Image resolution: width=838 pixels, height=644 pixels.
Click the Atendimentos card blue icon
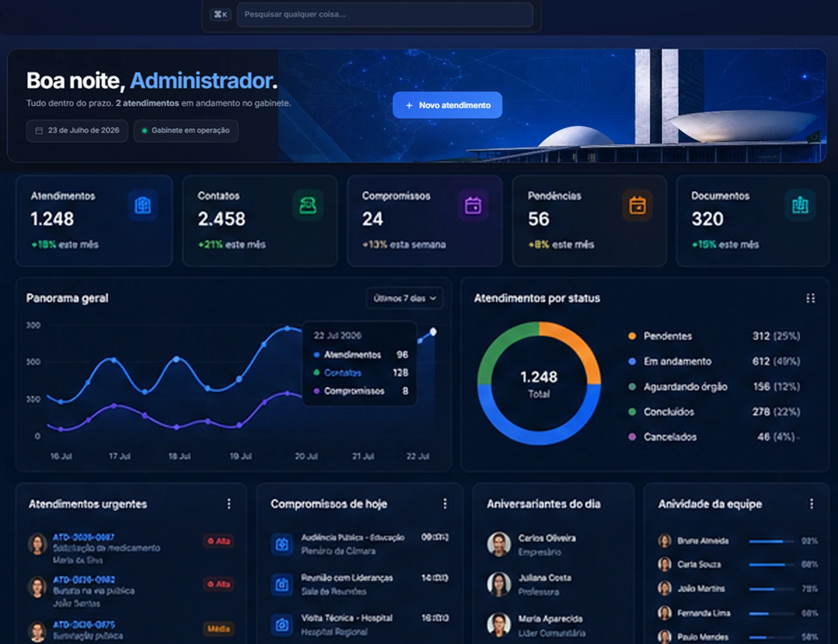(x=143, y=205)
